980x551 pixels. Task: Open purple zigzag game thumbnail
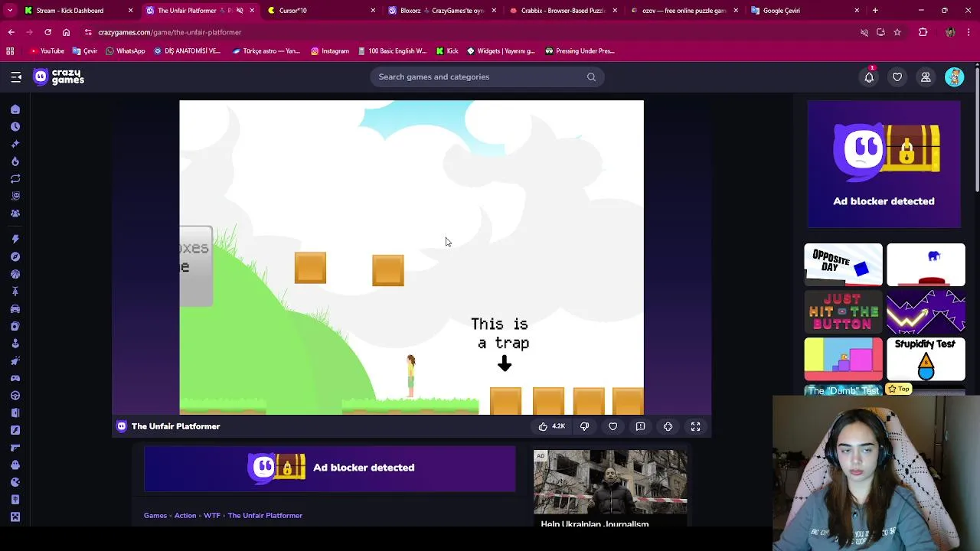[926, 311]
